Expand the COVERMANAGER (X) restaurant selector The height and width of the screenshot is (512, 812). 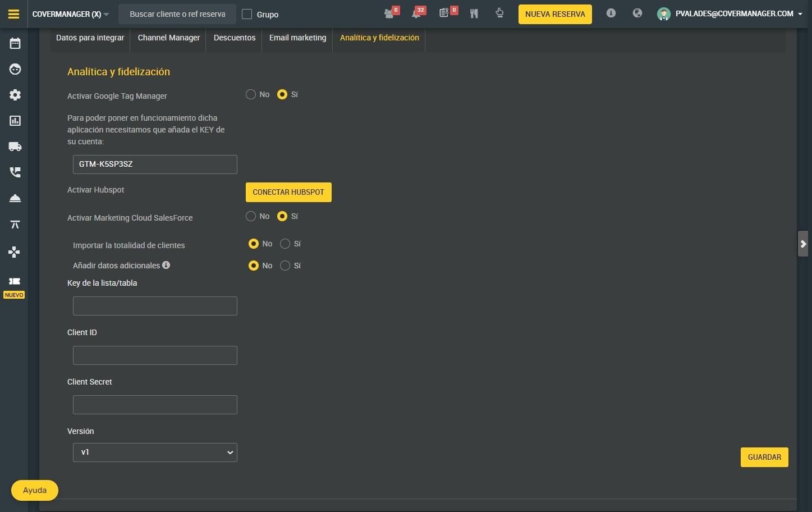pos(71,14)
